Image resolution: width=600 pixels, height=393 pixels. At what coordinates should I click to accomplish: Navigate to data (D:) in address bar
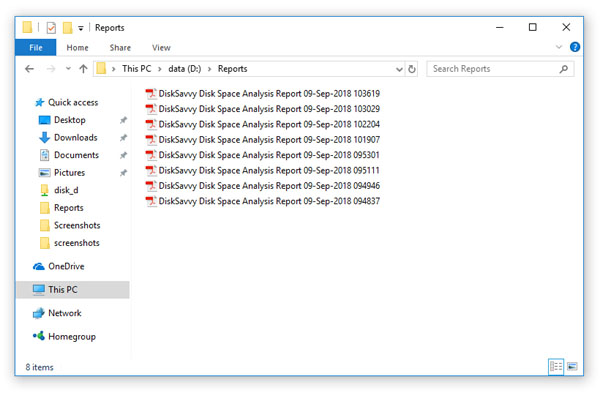pyautogui.click(x=184, y=69)
